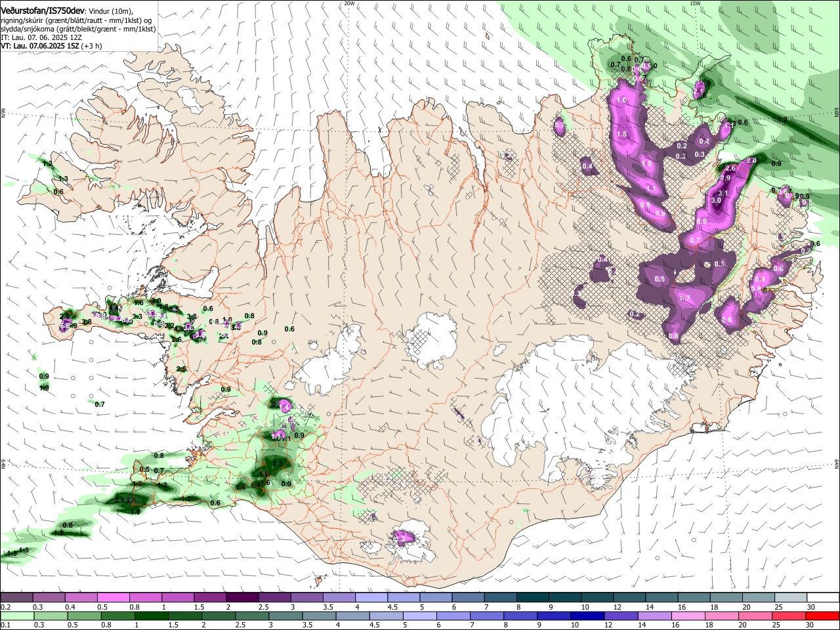Pick the 3 mm grey-teal rain legend swatch
The width and height of the screenshot is (840, 630).
coord(285,616)
